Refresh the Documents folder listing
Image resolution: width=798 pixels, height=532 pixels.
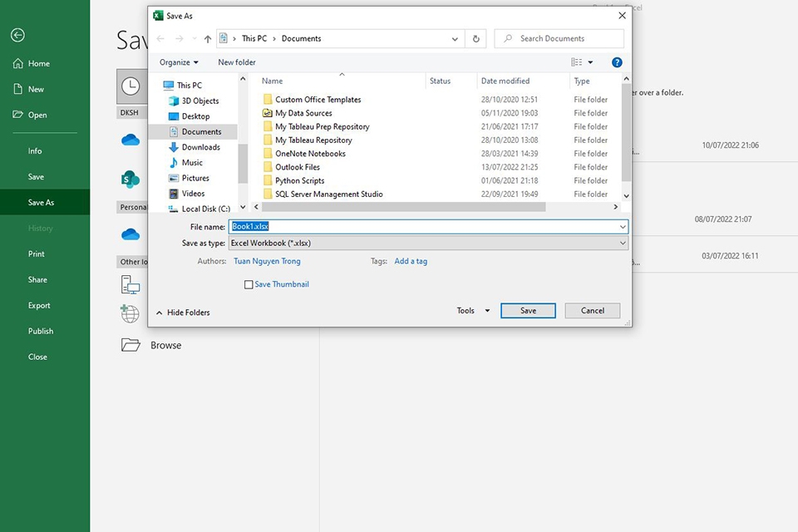(475, 39)
